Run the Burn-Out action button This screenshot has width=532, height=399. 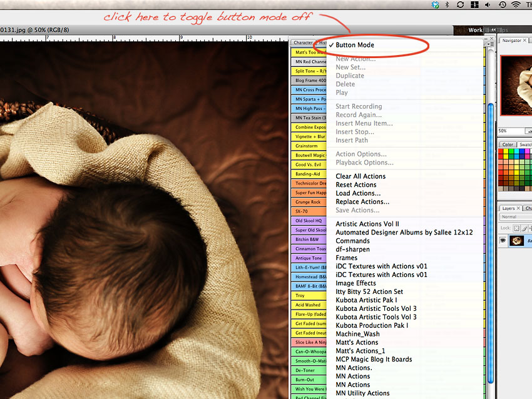tap(309, 380)
